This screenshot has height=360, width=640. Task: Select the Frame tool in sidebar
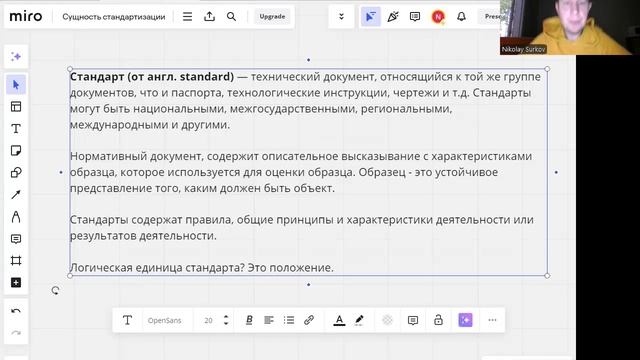(x=16, y=261)
